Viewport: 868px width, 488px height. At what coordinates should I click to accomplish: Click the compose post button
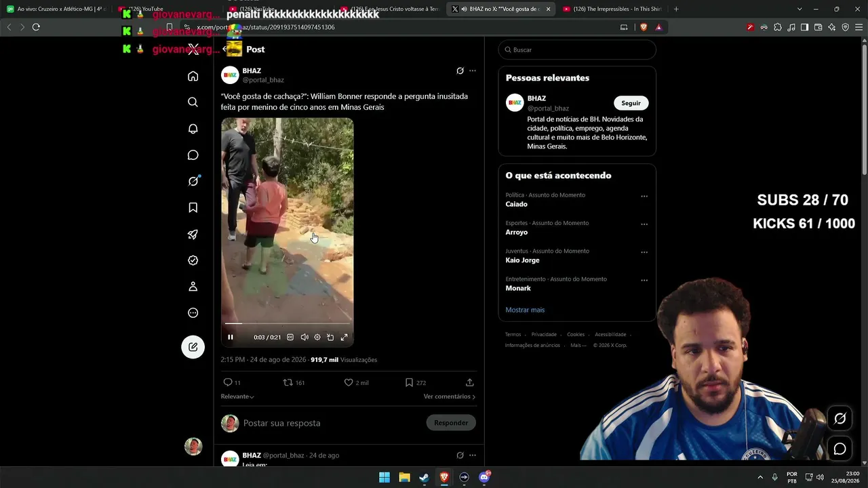[x=193, y=347]
